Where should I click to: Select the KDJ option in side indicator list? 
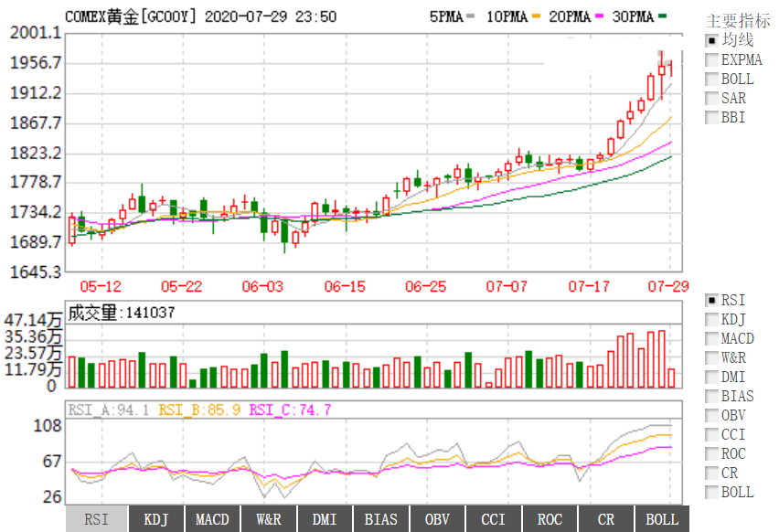(x=711, y=319)
